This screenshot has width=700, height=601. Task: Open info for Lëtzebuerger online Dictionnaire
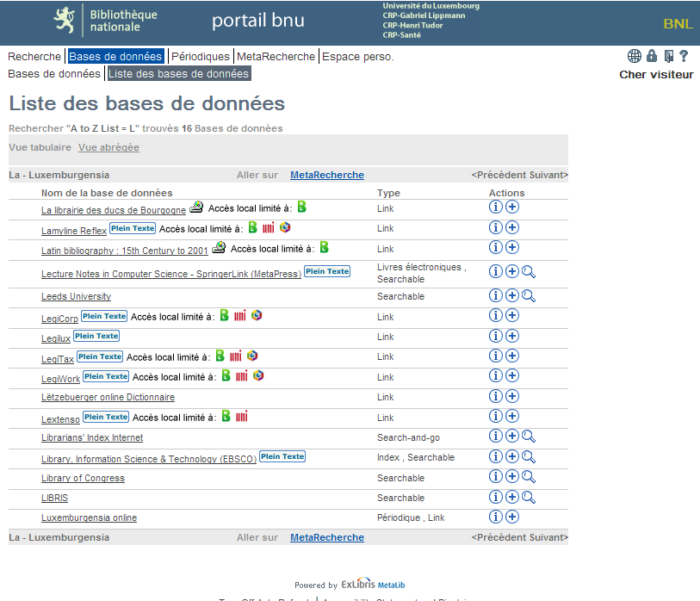(496, 396)
